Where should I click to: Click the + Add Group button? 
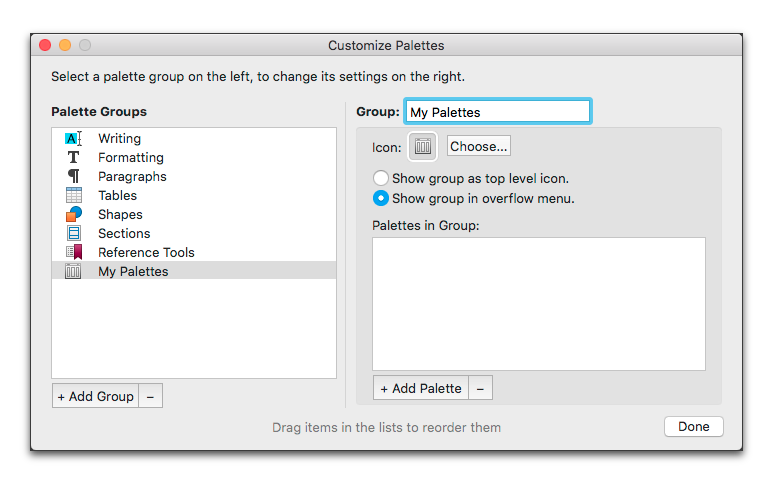click(x=95, y=396)
